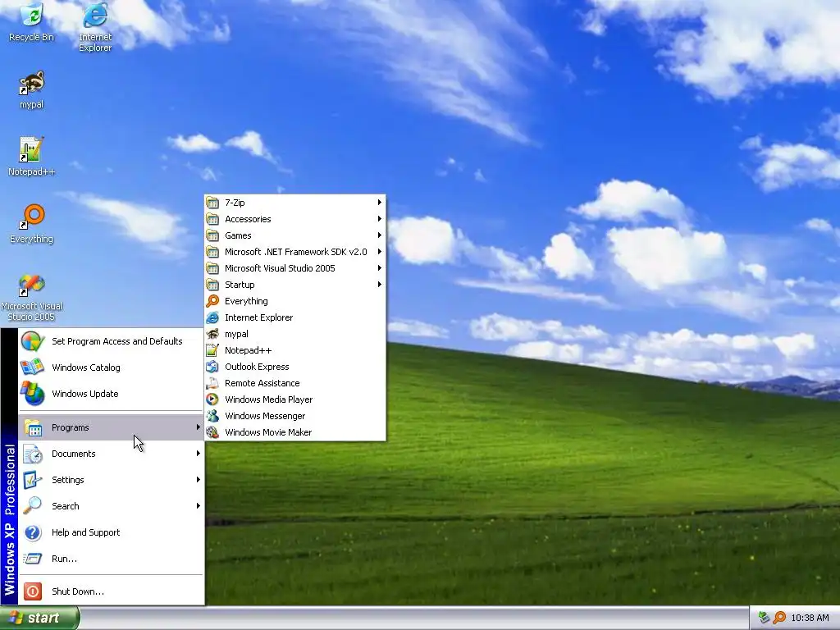The width and height of the screenshot is (840, 630).
Task: Expand the Search submenu arrow
Action: click(x=199, y=505)
